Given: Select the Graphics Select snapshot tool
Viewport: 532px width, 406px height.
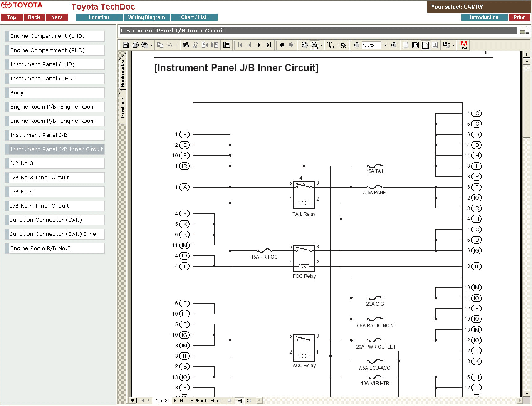Looking at the screenshot, I should [x=344, y=45].
